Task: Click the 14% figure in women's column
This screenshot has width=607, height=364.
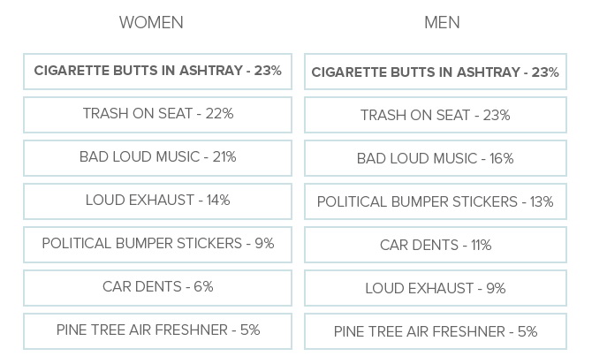Action: (218, 201)
